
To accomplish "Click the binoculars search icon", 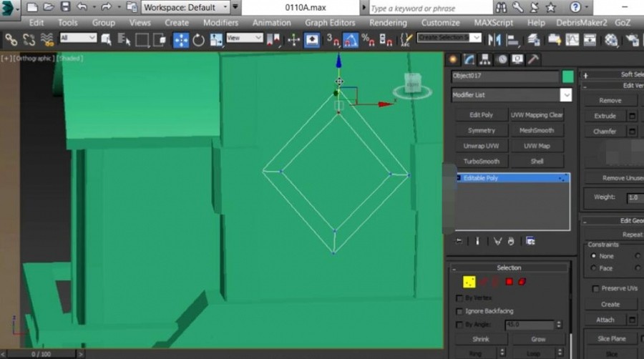I will (501, 7).
